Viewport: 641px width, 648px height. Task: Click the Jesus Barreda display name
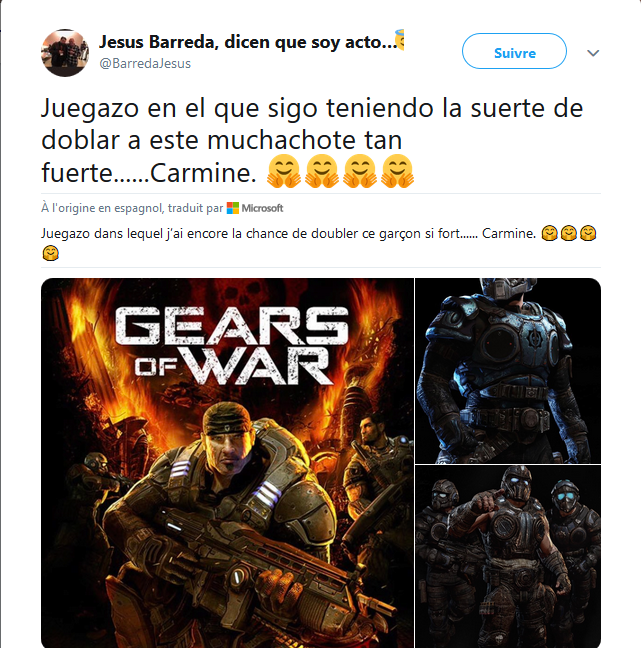[x=248, y=42]
